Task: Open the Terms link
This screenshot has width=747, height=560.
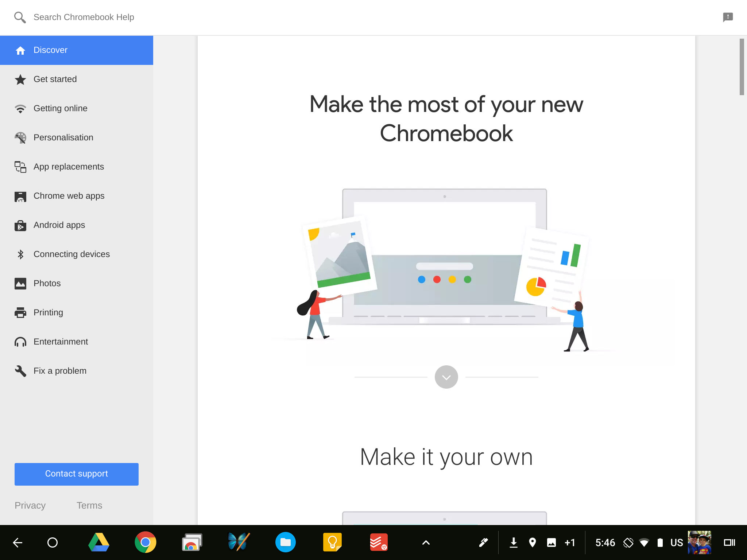Action: [x=89, y=506]
